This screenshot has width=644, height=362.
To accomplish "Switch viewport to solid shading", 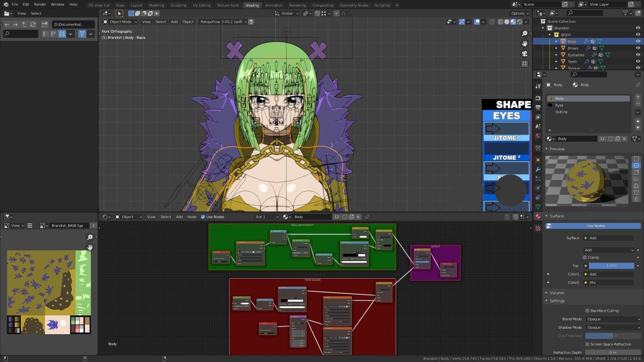I will [x=506, y=22].
